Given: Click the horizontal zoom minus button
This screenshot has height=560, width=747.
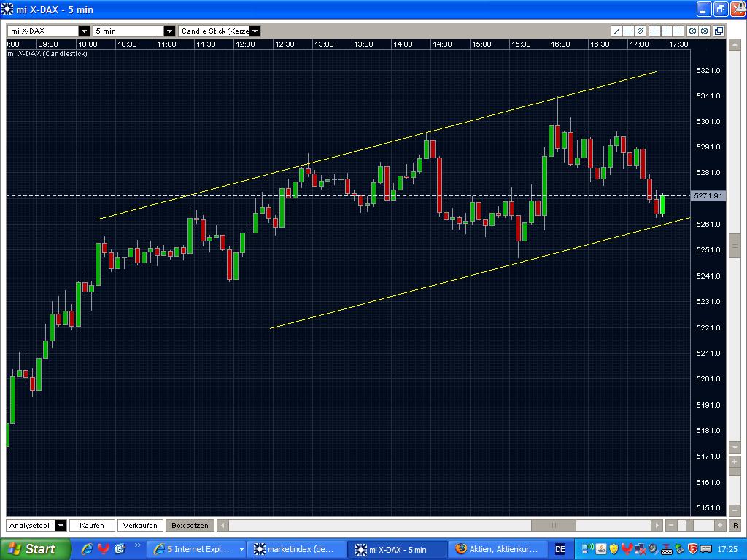Looking at the screenshot, I should pos(671,526).
